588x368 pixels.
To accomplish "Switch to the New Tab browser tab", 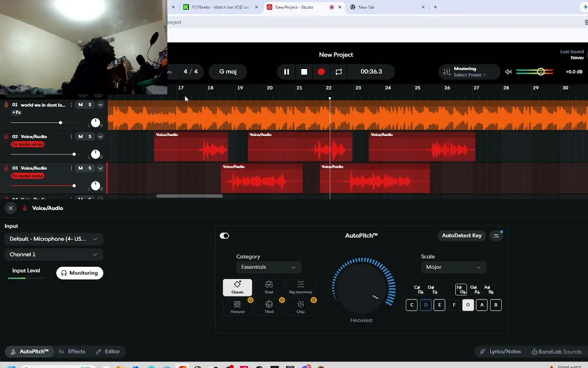I will pyautogui.click(x=386, y=7).
